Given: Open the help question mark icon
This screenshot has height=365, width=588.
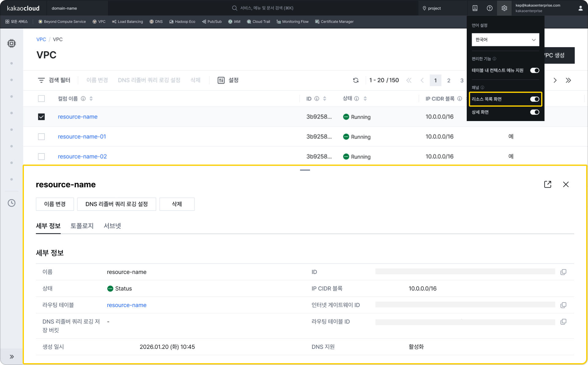Looking at the screenshot, I should tap(489, 8).
